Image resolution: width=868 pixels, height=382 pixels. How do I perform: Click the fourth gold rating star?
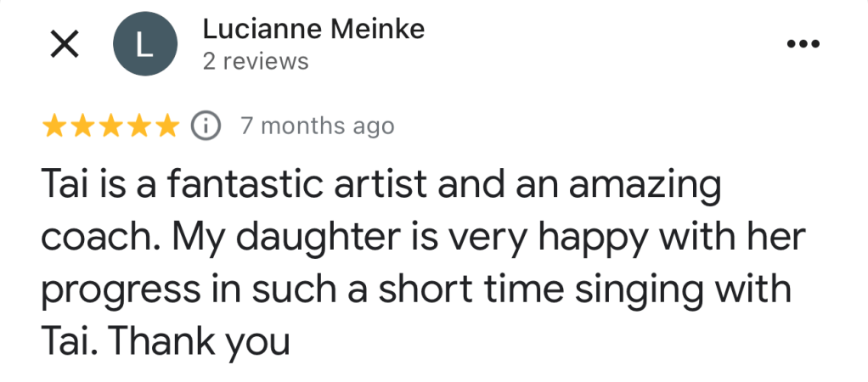(139, 126)
